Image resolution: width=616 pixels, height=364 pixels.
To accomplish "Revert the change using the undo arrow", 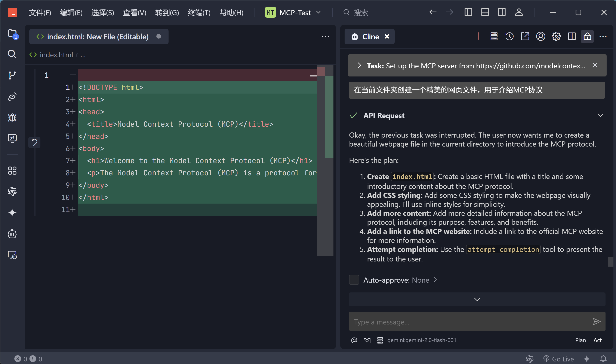I will (x=34, y=142).
